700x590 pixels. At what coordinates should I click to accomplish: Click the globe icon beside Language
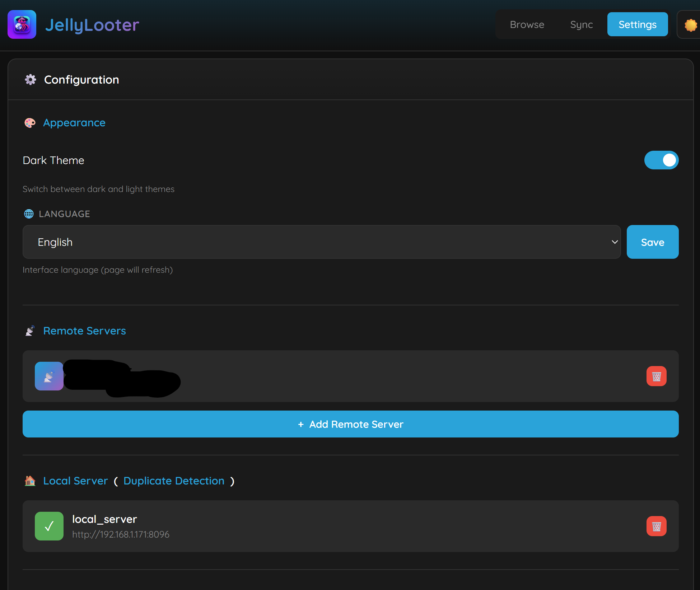(x=29, y=214)
